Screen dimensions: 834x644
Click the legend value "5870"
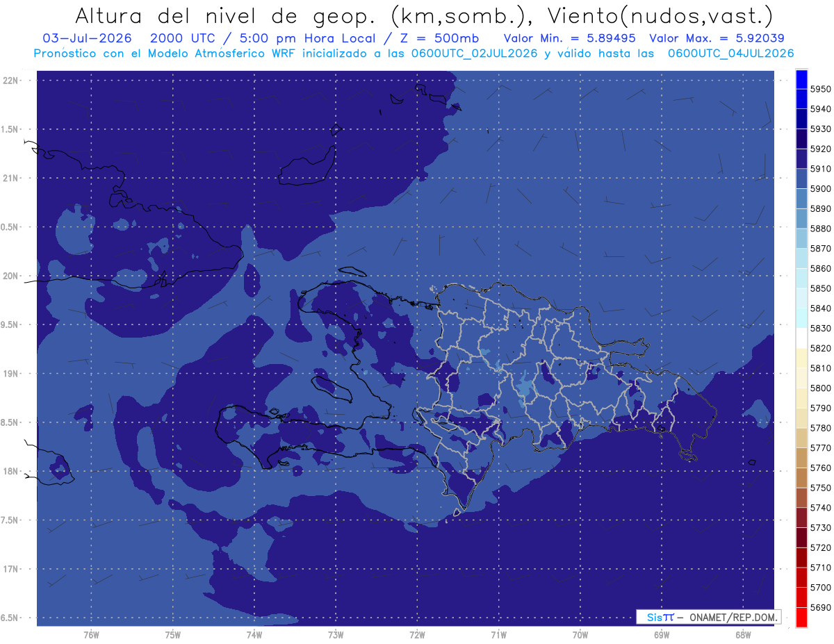click(x=820, y=248)
